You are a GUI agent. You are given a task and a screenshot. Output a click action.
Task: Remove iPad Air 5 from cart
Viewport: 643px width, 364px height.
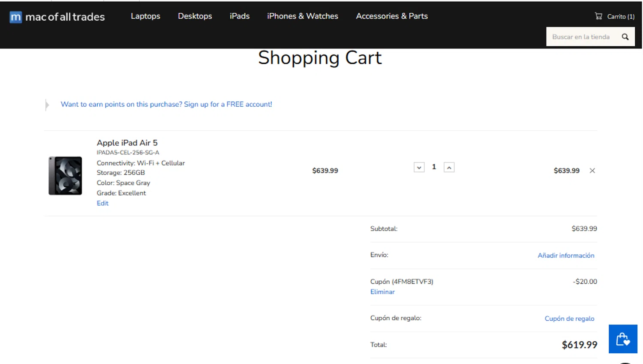[592, 171]
